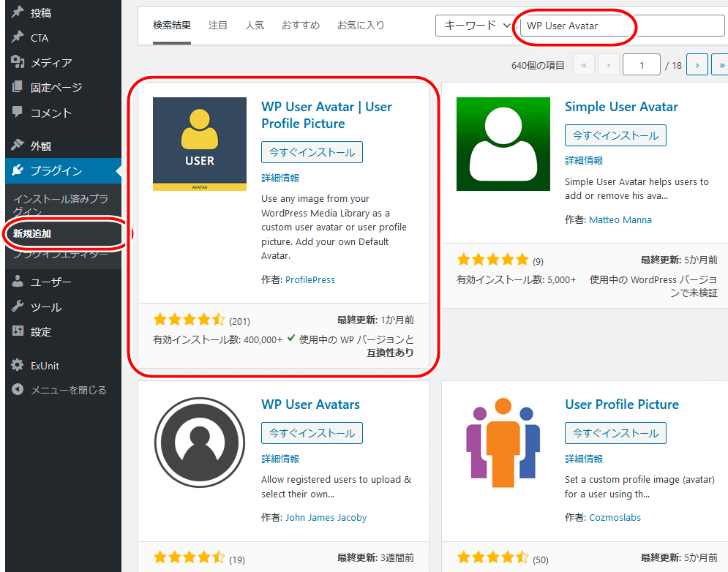Switch to the お気に入り tab

click(361, 25)
